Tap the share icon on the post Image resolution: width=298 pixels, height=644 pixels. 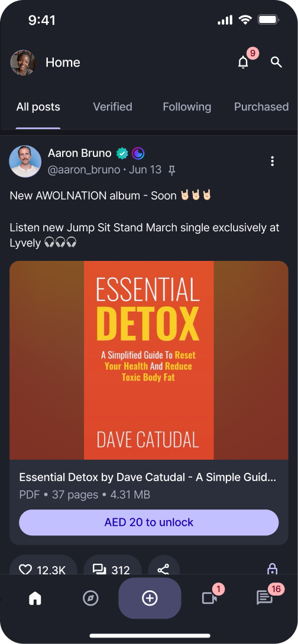(x=163, y=569)
